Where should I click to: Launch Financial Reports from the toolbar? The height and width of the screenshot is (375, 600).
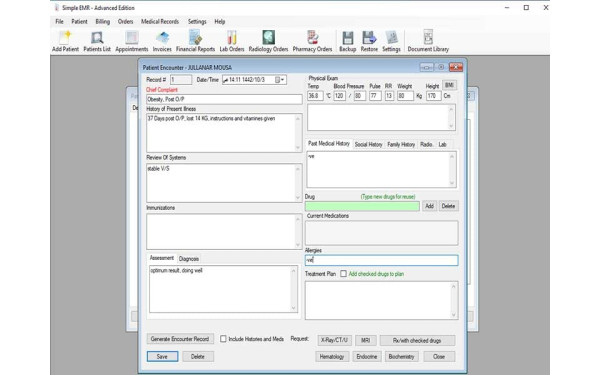pos(195,41)
